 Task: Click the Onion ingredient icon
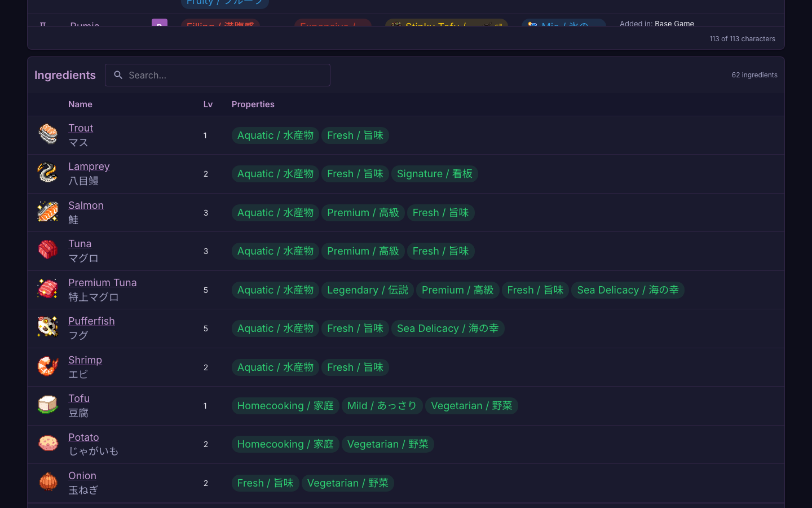[48, 483]
